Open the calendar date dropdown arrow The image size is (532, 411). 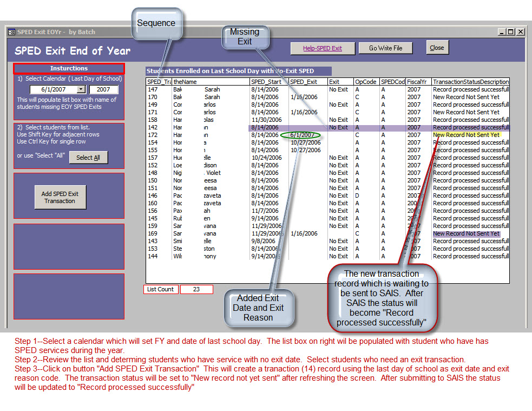[81, 89]
